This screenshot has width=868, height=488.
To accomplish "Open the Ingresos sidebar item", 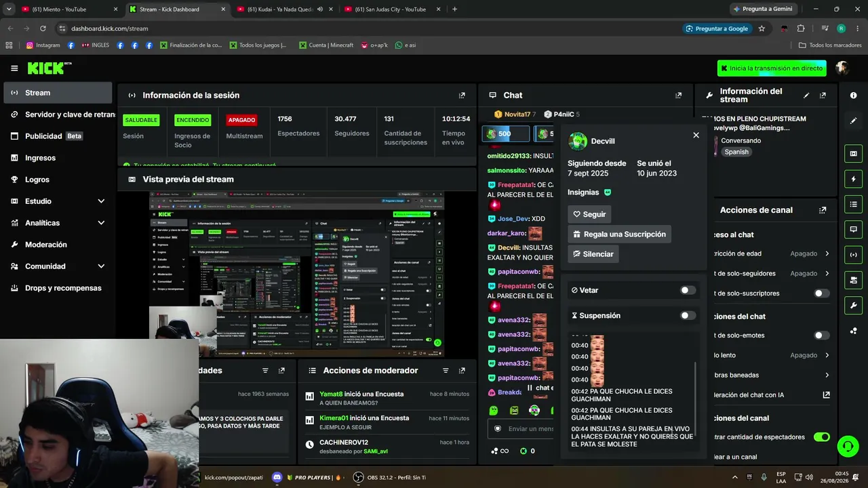I will coord(58,158).
